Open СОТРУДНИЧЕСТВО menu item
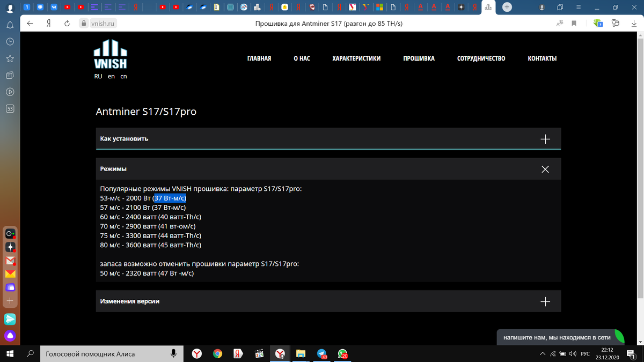The height and width of the screenshot is (362, 644). [481, 58]
